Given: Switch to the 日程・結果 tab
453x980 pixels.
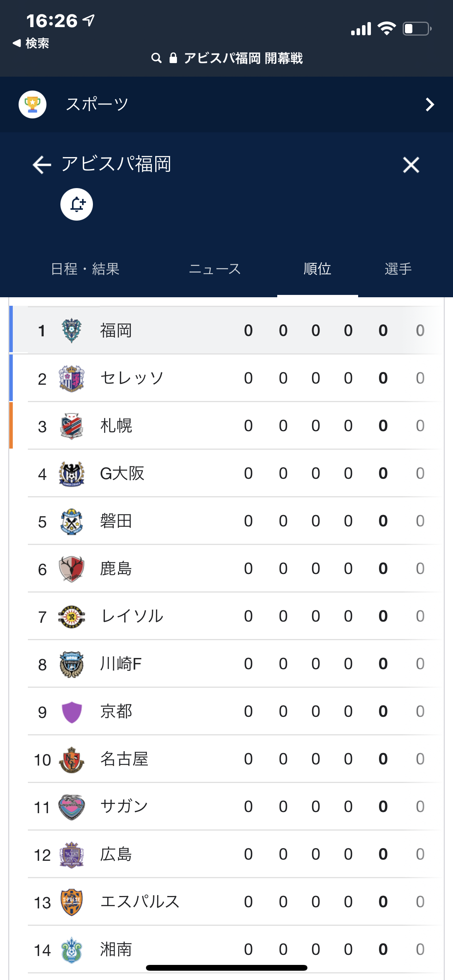Looking at the screenshot, I should [x=85, y=269].
